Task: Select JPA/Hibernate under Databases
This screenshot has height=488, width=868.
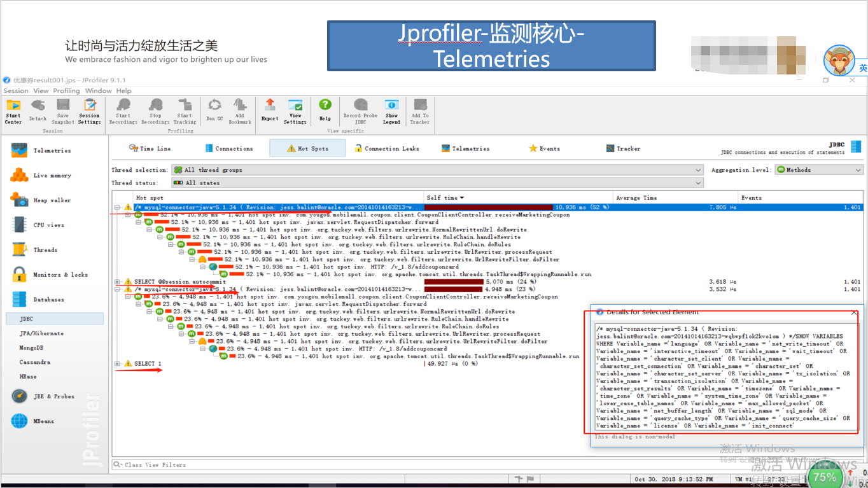Action: [x=41, y=333]
